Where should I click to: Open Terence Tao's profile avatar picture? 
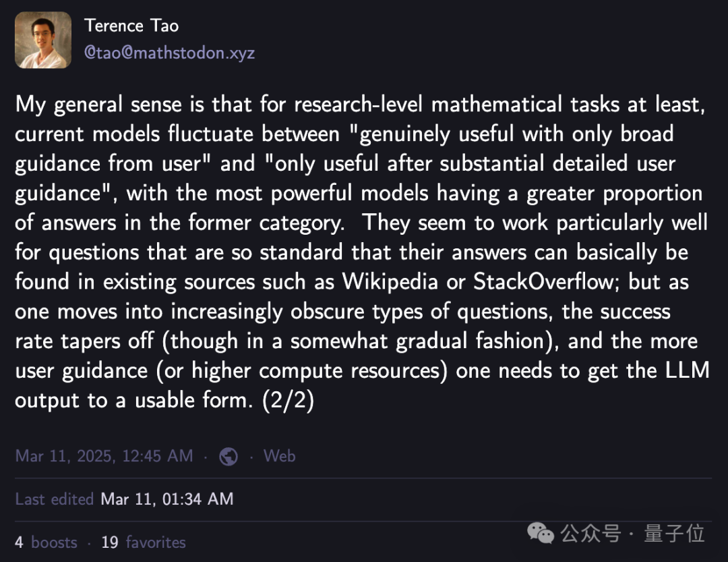pos(43,40)
